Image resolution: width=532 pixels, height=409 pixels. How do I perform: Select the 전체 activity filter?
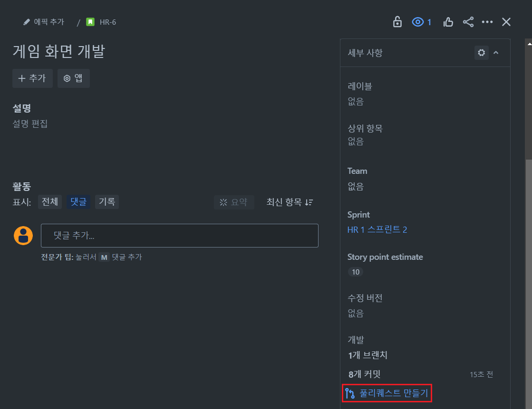pos(50,202)
